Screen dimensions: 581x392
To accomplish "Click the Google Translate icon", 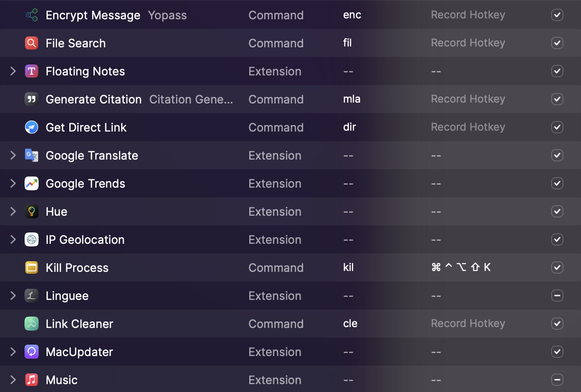I will [32, 156].
